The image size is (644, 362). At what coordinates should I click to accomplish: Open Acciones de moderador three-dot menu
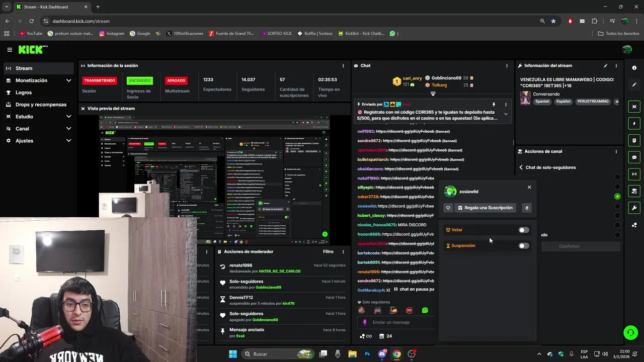[343, 252]
